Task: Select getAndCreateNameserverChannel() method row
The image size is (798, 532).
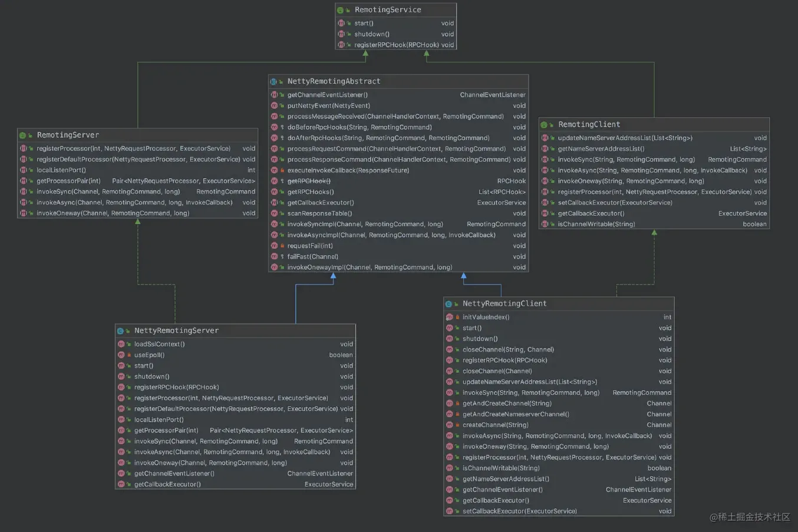Action: pyautogui.click(x=559, y=414)
